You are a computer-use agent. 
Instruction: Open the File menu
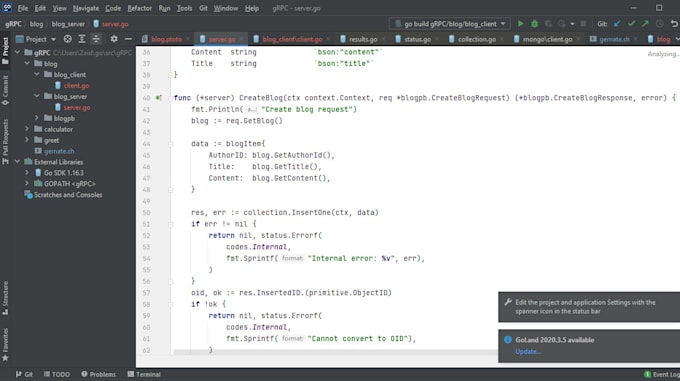[x=23, y=8]
